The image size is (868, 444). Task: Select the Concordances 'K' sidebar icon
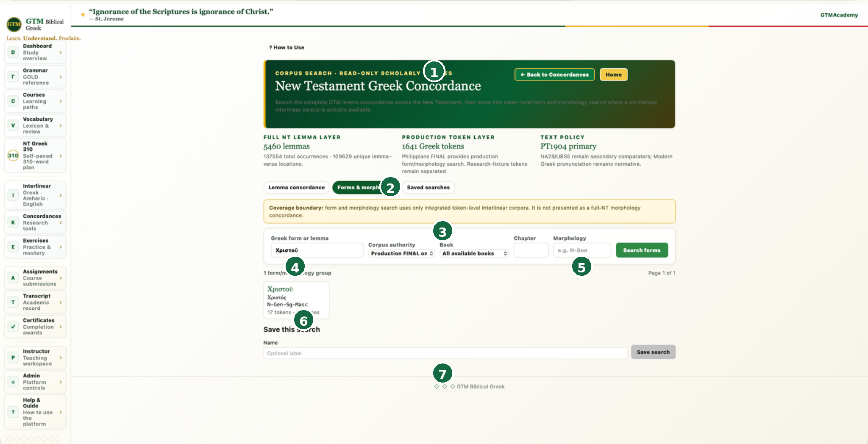(13, 222)
